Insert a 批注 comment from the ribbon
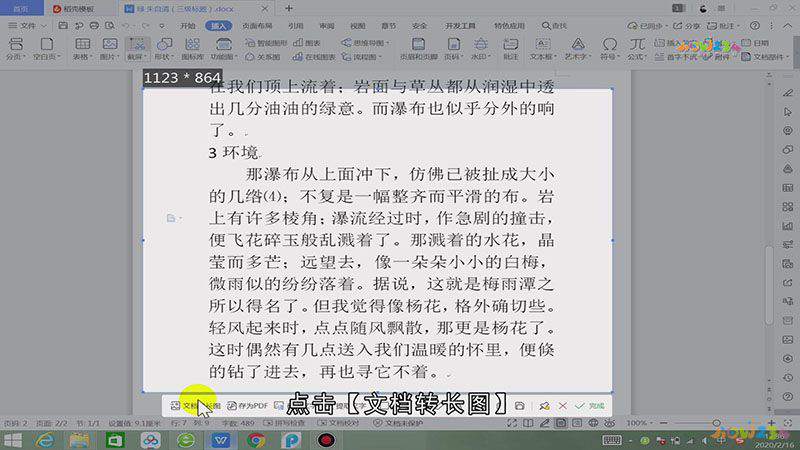 (x=511, y=49)
